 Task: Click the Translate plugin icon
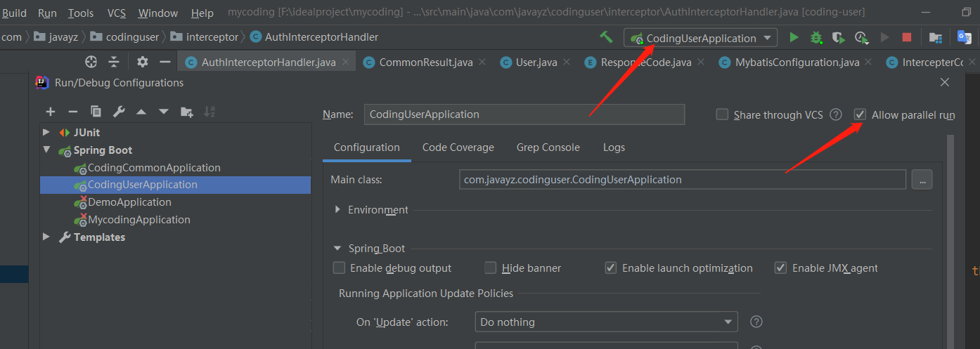point(964,37)
